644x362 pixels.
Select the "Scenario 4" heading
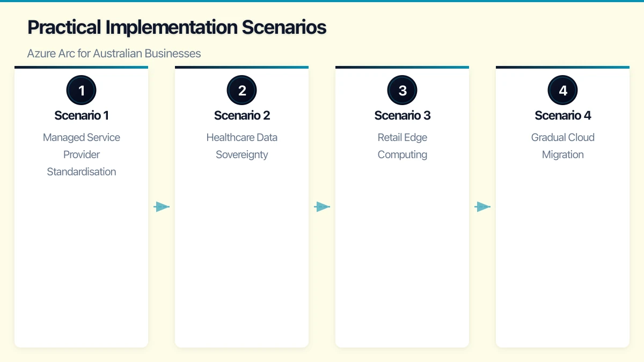click(x=563, y=115)
